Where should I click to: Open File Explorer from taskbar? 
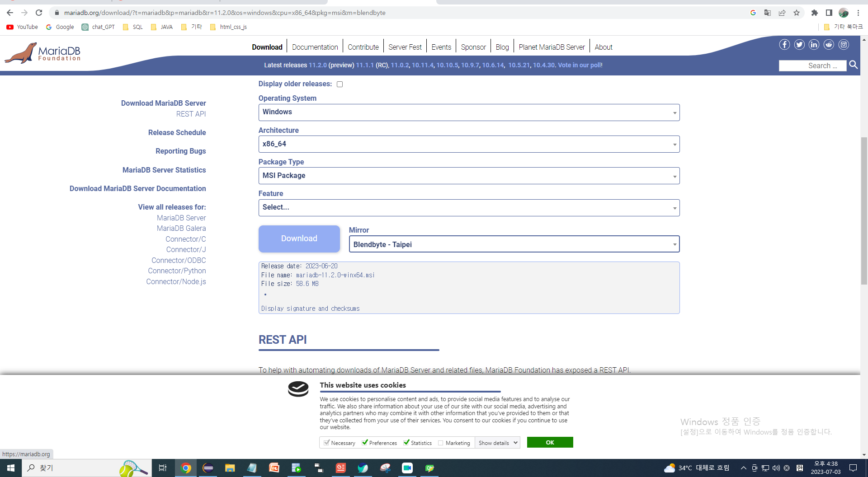coord(230,468)
